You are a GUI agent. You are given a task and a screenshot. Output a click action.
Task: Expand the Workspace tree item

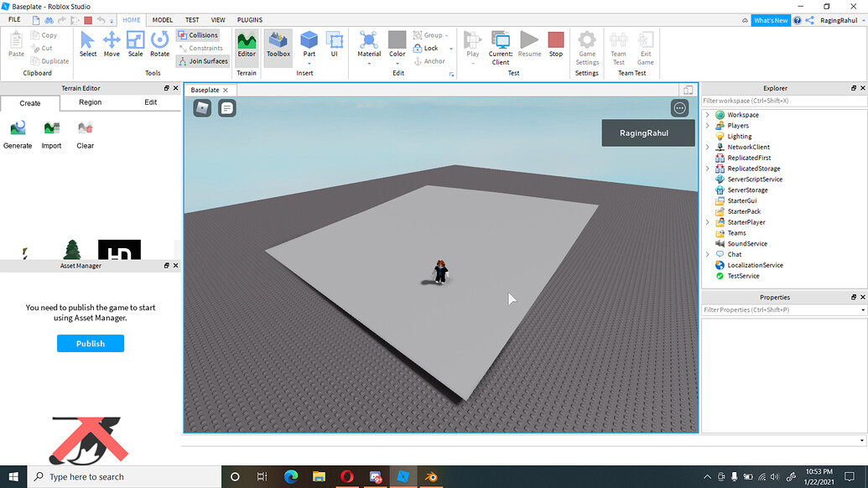click(707, 114)
